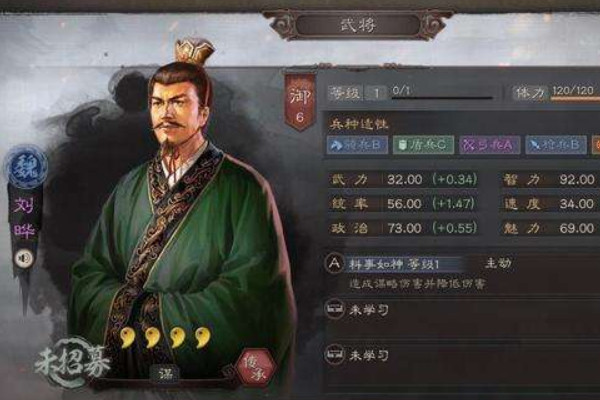
Task: Select the cavalry B troop aptitude badge
Action: (357, 145)
